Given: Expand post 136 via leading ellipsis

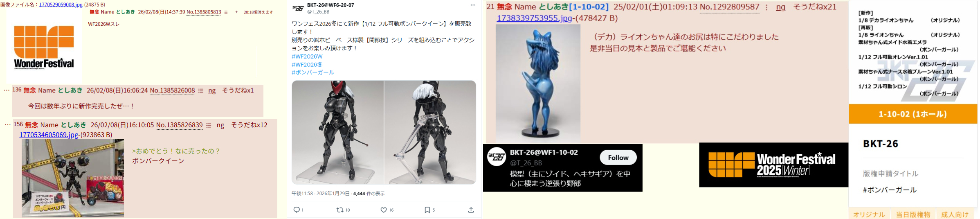Looking at the screenshot, I should click(x=7, y=90).
